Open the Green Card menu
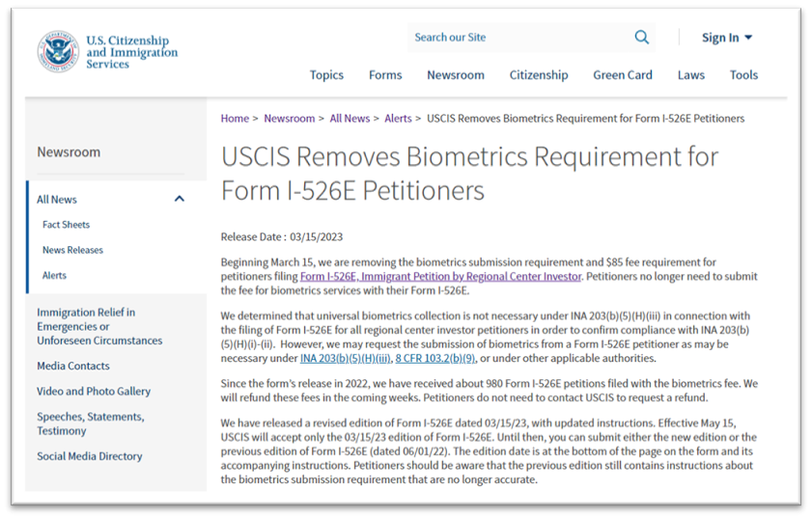The width and height of the screenshot is (812, 519). pos(623,75)
